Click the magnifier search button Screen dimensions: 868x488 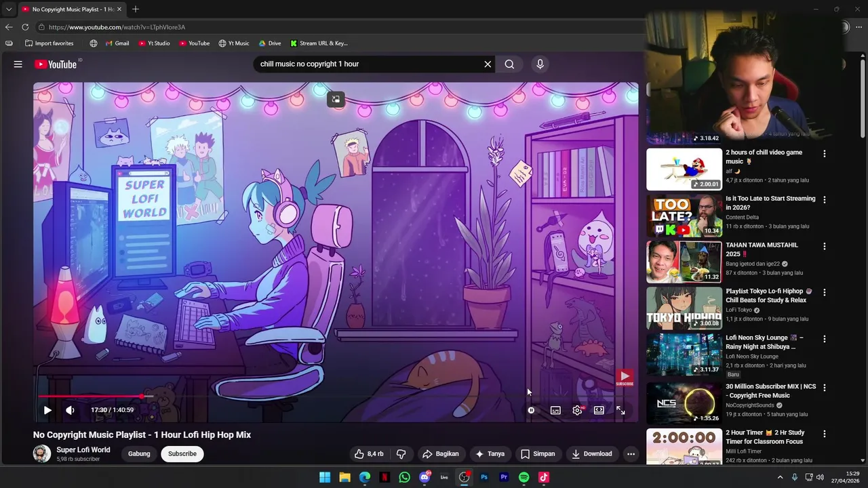coord(509,64)
